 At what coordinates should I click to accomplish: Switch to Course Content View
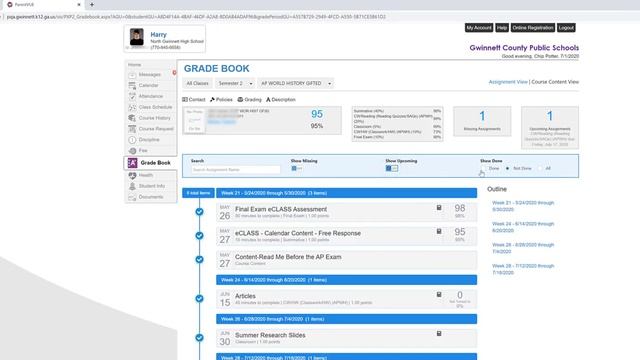(x=555, y=82)
